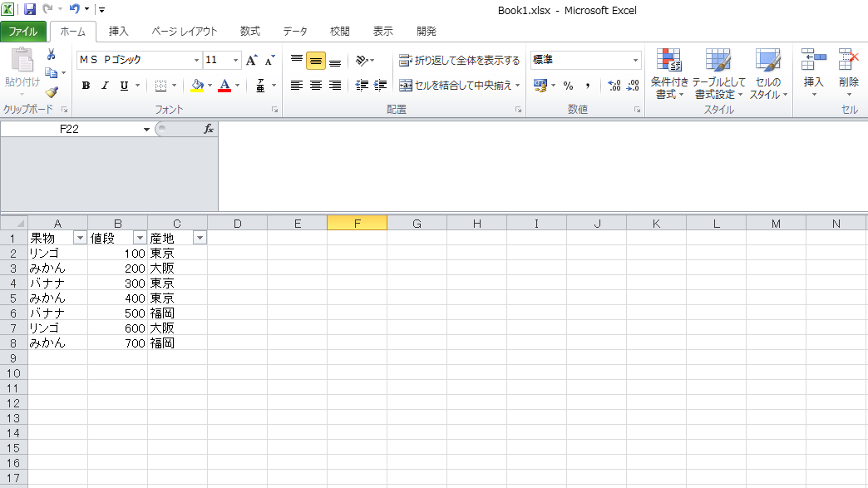Toggle bold formatting
This screenshot has height=488, width=868.
click(86, 85)
